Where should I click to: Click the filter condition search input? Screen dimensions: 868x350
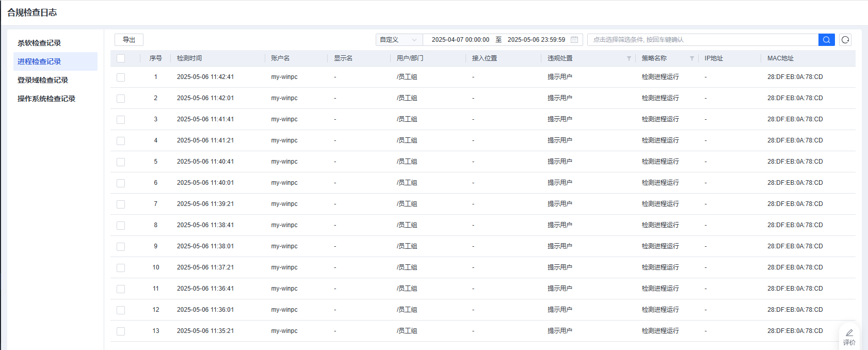(702, 40)
